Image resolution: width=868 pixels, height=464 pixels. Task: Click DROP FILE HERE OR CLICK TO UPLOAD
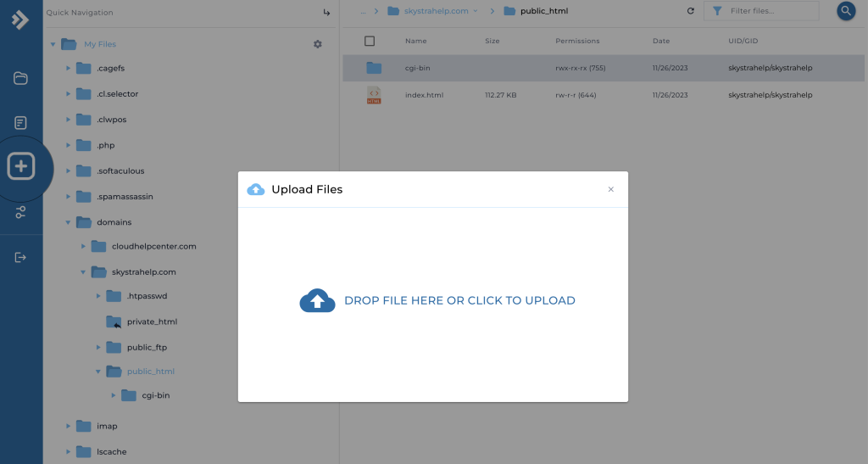[459, 300]
